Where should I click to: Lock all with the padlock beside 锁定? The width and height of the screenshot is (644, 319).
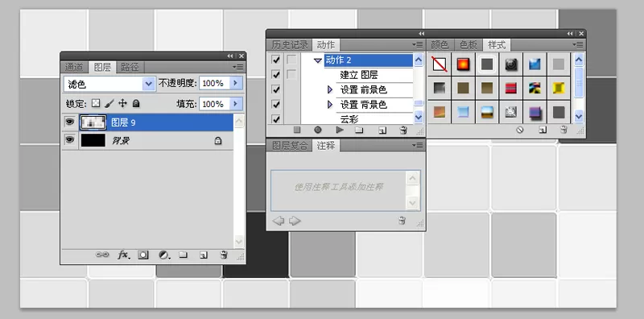[136, 103]
